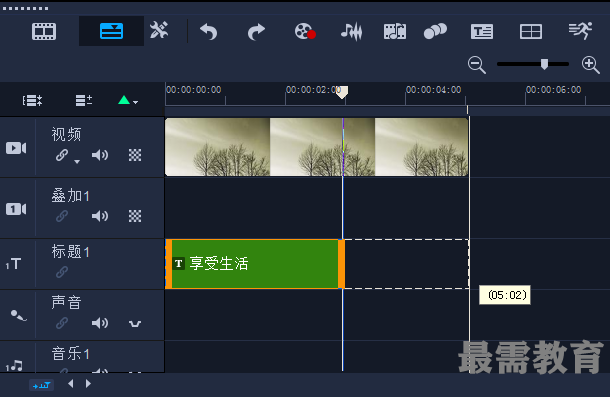Screen dimensions: 610x397
Task: Click the 声音 track label
Action: (x=66, y=302)
